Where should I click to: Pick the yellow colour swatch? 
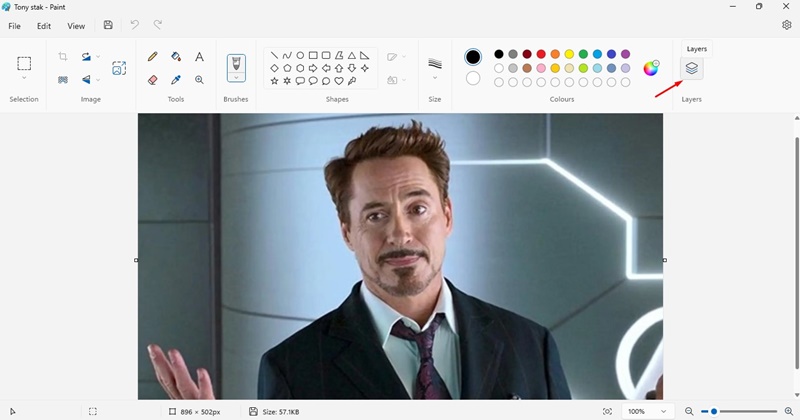pyautogui.click(x=569, y=54)
